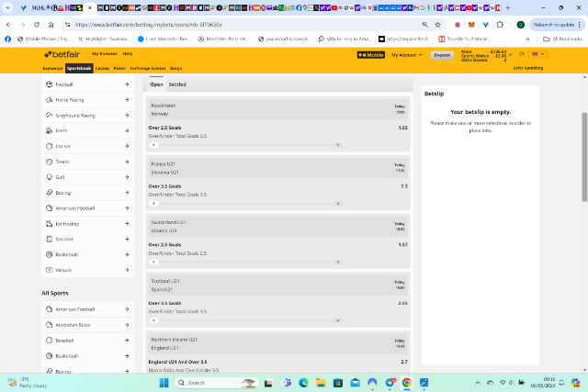Click the Horse Racing icon in sidebar
The image size is (588, 392).
coord(48,100)
